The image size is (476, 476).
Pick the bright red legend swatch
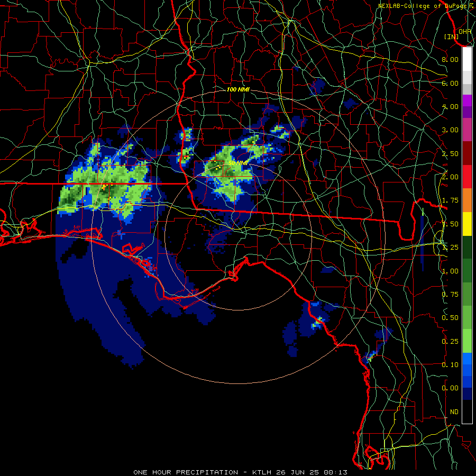(467, 177)
